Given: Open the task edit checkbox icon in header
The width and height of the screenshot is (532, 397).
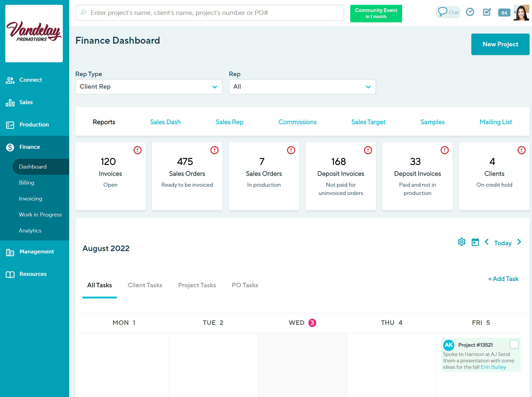Looking at the screenshot, I should click(487, 12).
